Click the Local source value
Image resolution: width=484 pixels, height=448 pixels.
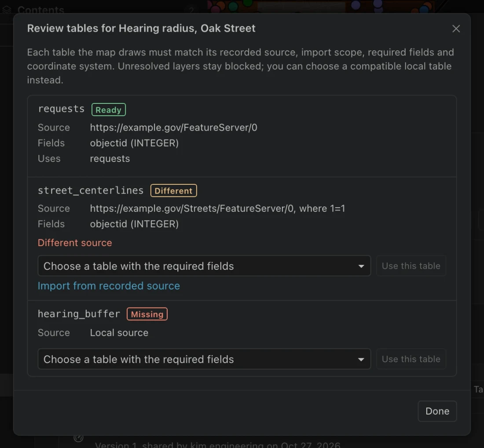click(x=119, y=333)
